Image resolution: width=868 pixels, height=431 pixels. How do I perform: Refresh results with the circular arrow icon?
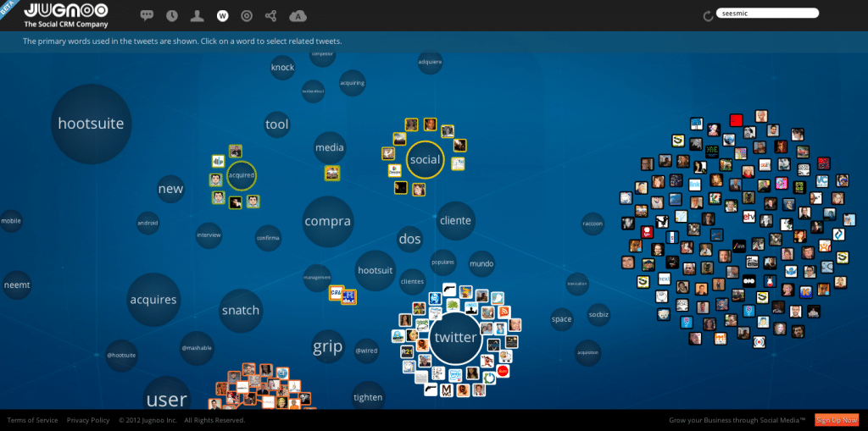coord(708,15)
